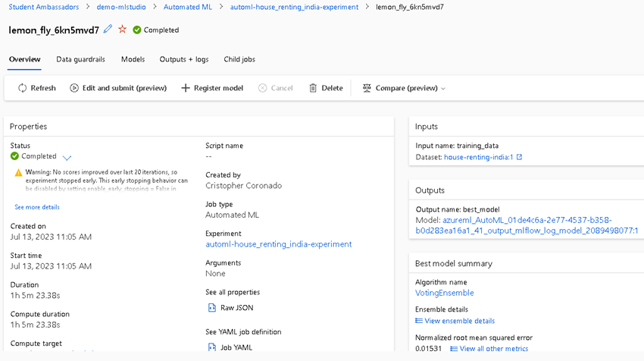Click the Outputs panel heading

click(x=430, y=190)
